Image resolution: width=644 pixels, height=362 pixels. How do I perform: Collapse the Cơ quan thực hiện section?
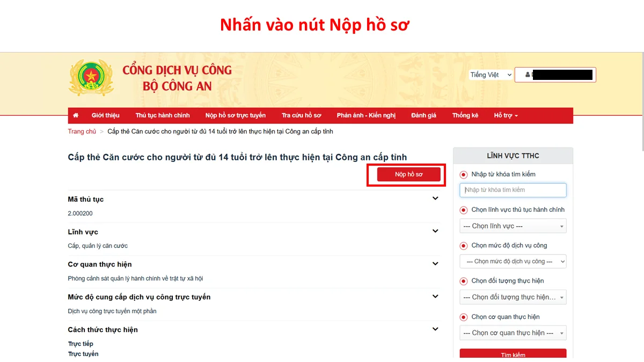435,264
